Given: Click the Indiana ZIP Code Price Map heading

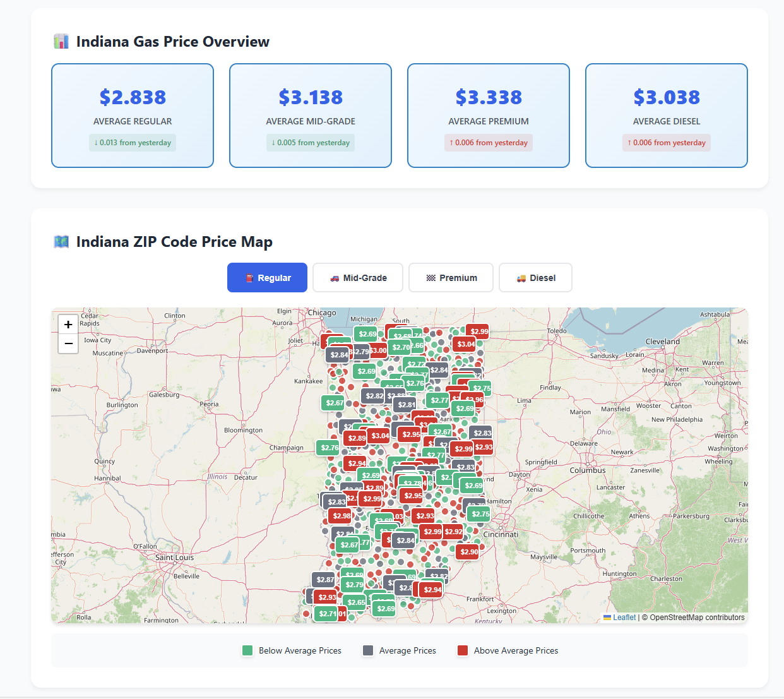Looking at the screenshot, I should (x=174, y=242).
